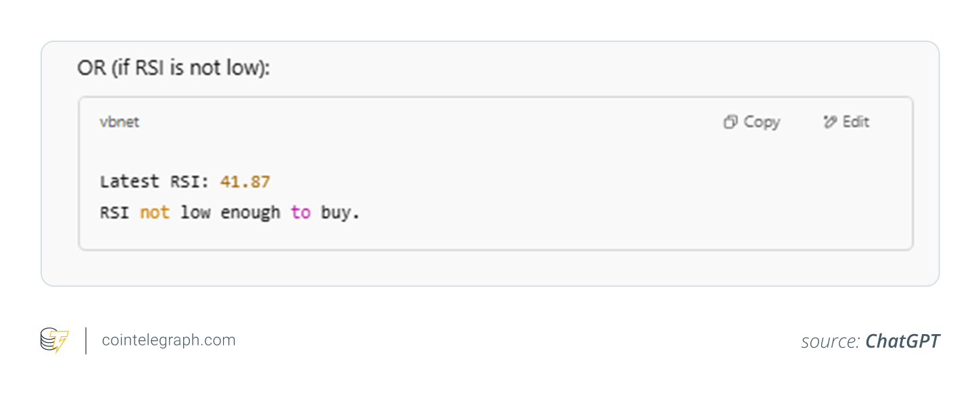Image resolution: width=980 pixels, height=395 pixels.
Task: Click the duplicate-pages glyph beside Copy
Action: [x=730, y=122]
